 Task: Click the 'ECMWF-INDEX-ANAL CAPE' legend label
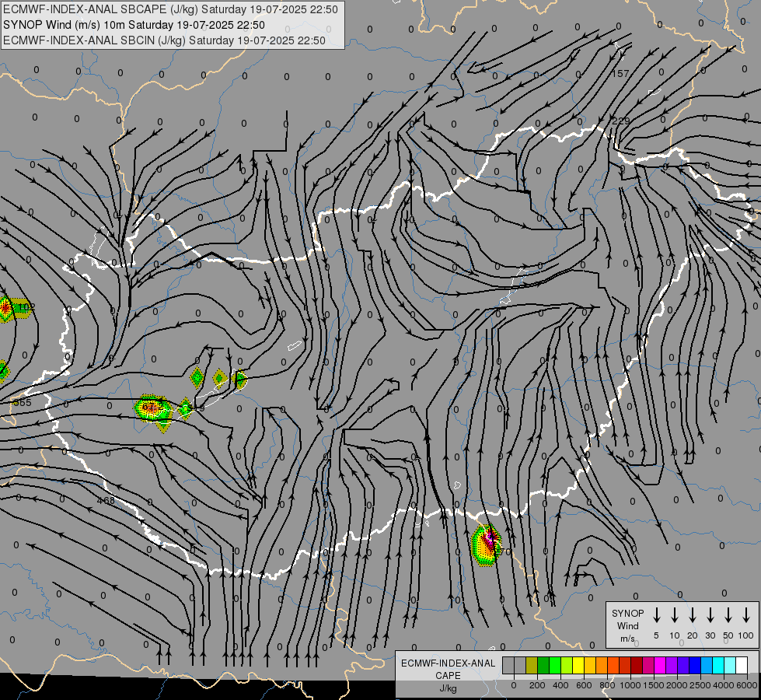[448, 669]
